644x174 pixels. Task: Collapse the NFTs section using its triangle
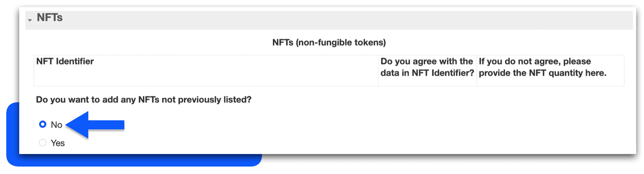[30, 20]
